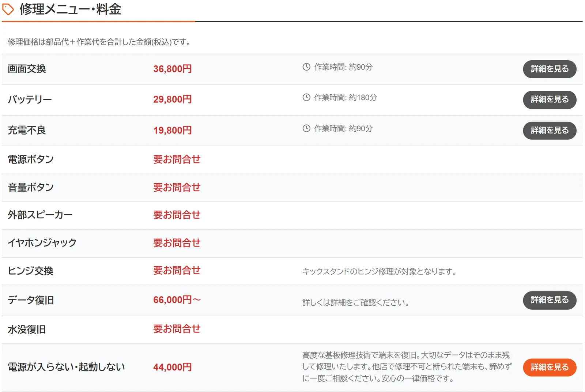Click the clock icon in 画面交換 row
The width and height of the screenshot is (585, 392).
coord(306,67)
